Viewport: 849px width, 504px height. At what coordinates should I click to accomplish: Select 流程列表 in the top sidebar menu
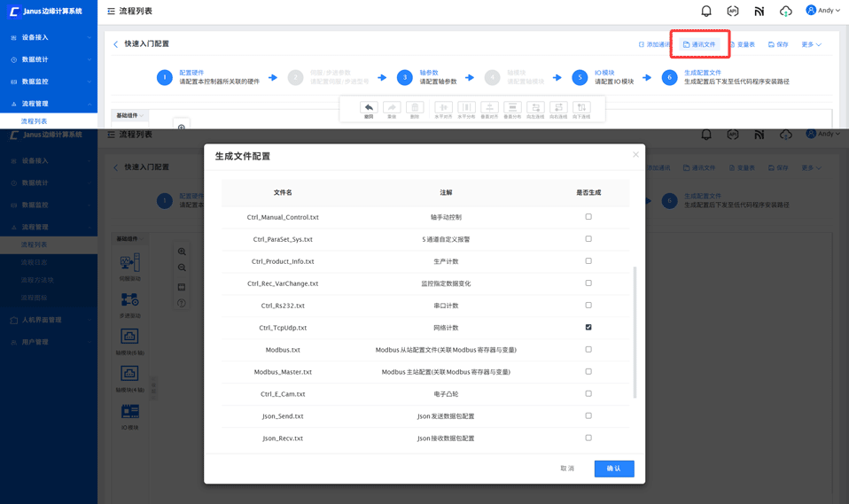point(35,121)
